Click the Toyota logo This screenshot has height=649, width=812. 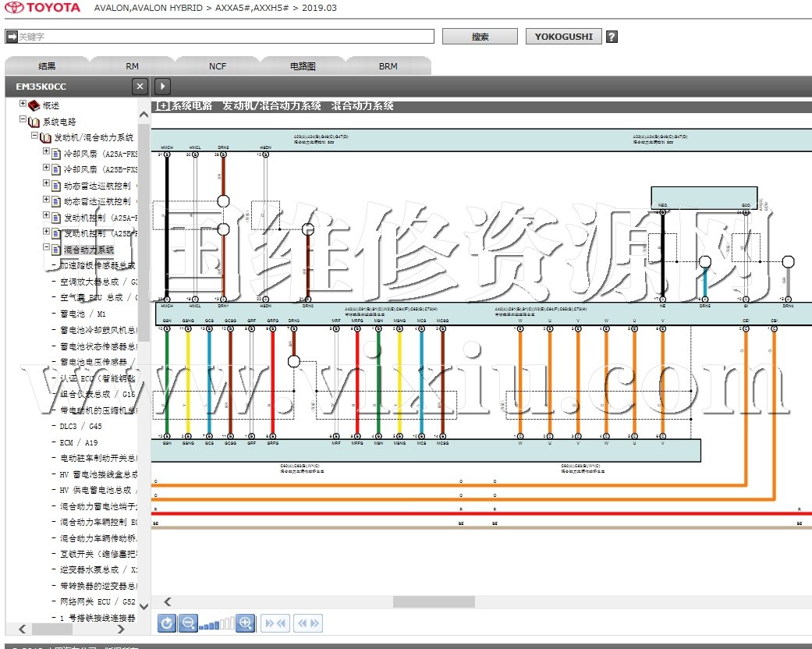point(42,8)
